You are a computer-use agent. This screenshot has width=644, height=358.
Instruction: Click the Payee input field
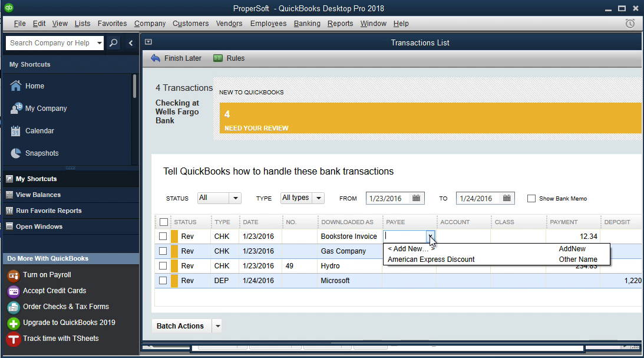(x=405, y=237)
